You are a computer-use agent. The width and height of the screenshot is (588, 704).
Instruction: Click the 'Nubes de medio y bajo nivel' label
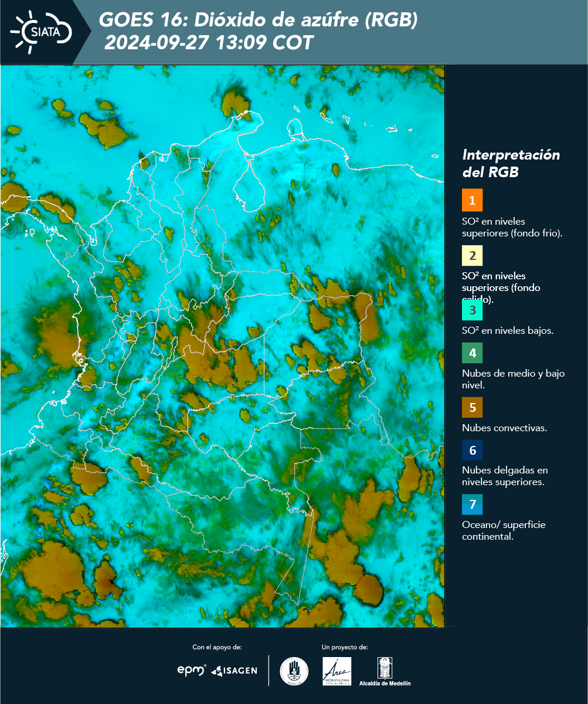tap(514, 379)
